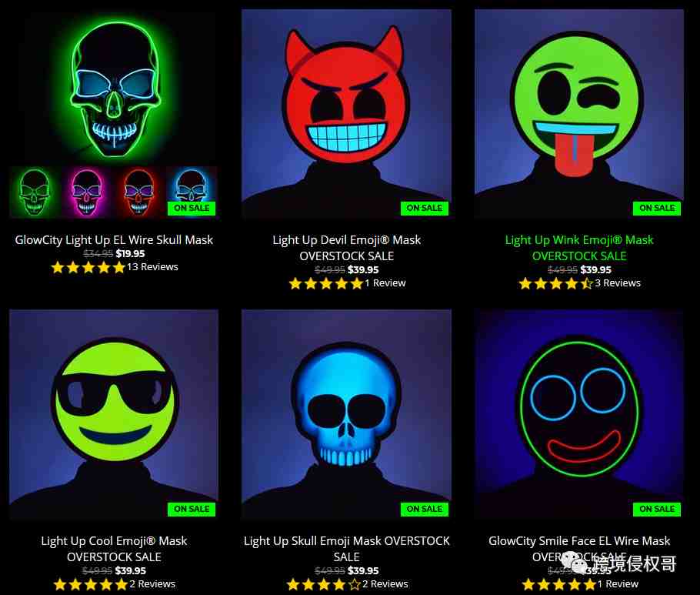Click ON SALE badge on Devil Emoji mask
700x595 pixels.
click(424, 208)
